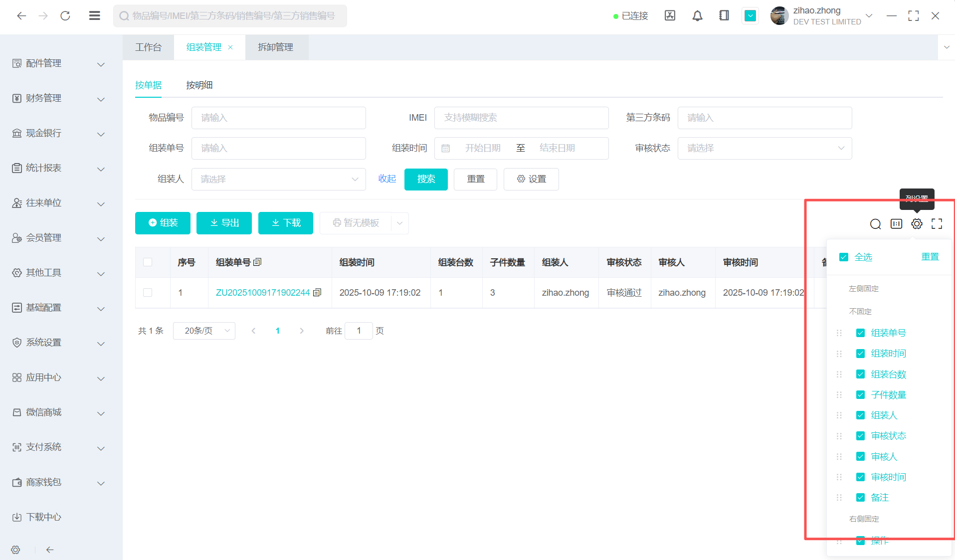The width and height of the screenshot is (955, 560).
Task: Uncheck the 组装时间 column checkbox
Action: [860, 354]
